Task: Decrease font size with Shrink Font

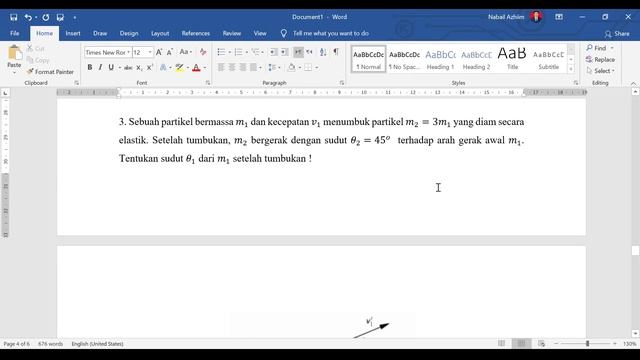Action: (170, 52)
